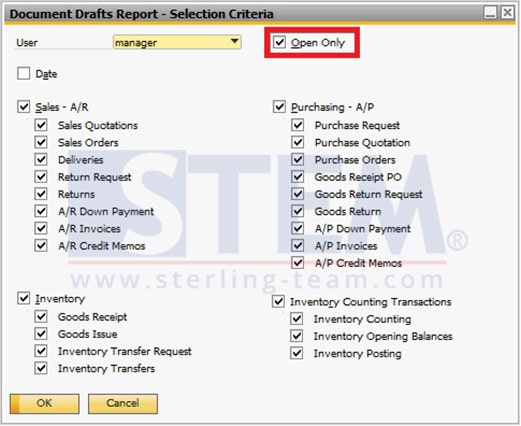Click the Cancel button
The width and height of the screenshot is (521, 426).
pyautogui.click(x=123, y=404)
